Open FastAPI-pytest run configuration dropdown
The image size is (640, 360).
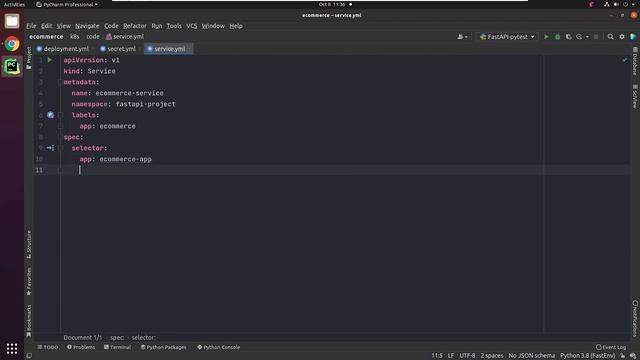pyautogui.click(x=507, y=37)
